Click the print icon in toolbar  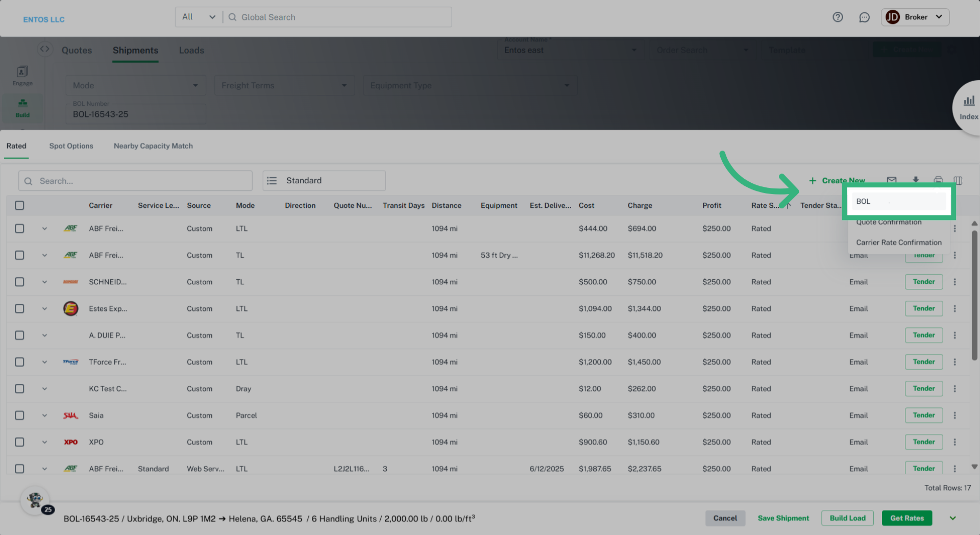tap(938, 180)
